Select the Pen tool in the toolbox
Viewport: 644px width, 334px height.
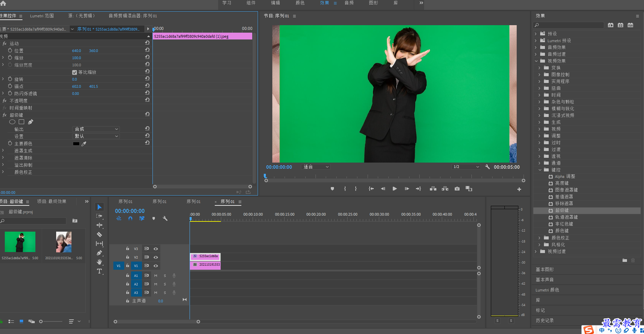99,253
